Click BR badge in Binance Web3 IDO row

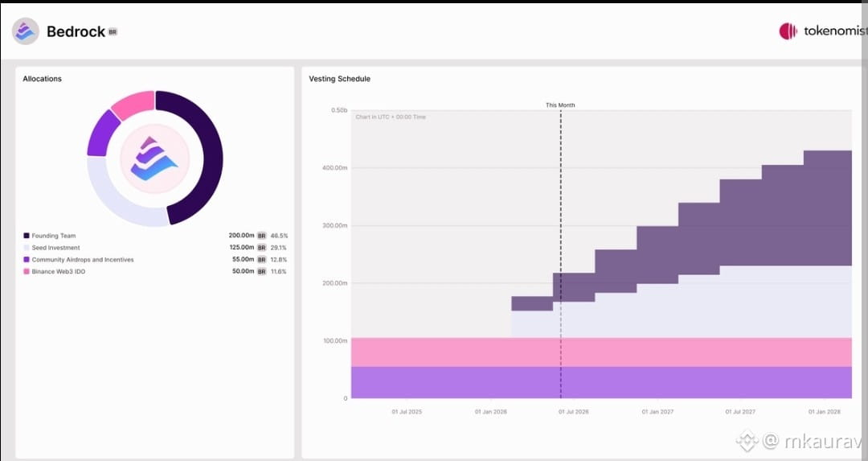pyautogui.click(x=262, y=271)
